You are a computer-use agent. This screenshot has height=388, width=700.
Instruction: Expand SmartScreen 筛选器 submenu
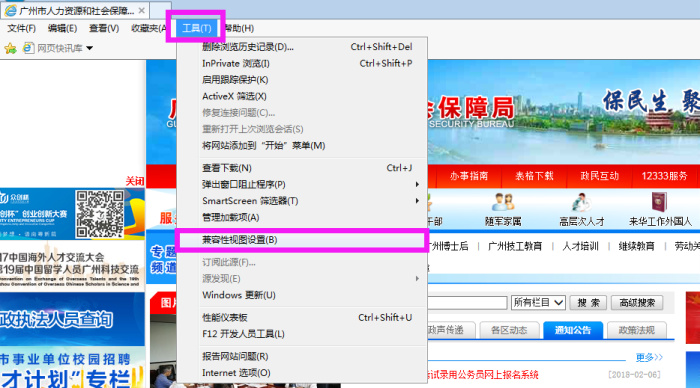coord(417,201)
